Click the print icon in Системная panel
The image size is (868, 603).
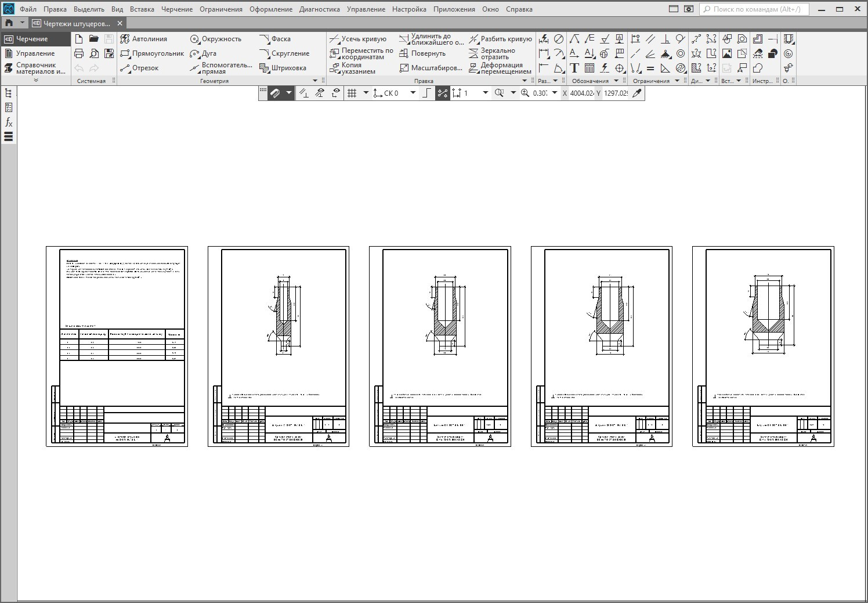point(79,53)
